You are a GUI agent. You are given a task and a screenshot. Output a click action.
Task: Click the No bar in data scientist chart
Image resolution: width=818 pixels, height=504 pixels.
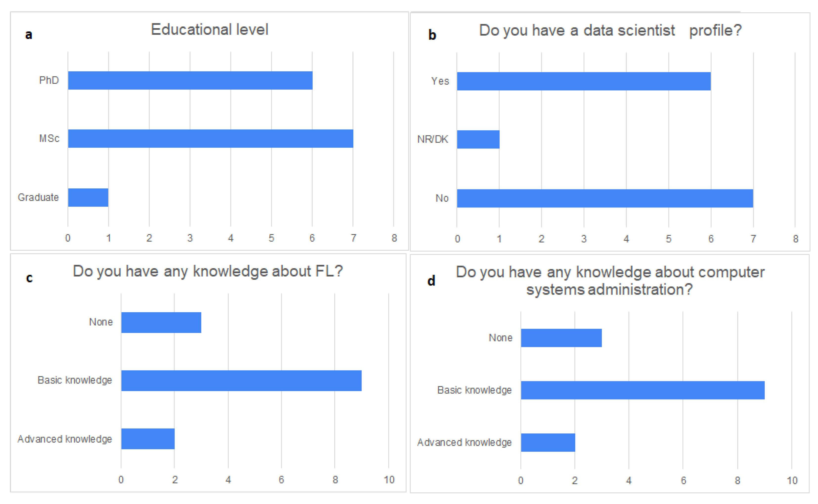coord(604,198)
